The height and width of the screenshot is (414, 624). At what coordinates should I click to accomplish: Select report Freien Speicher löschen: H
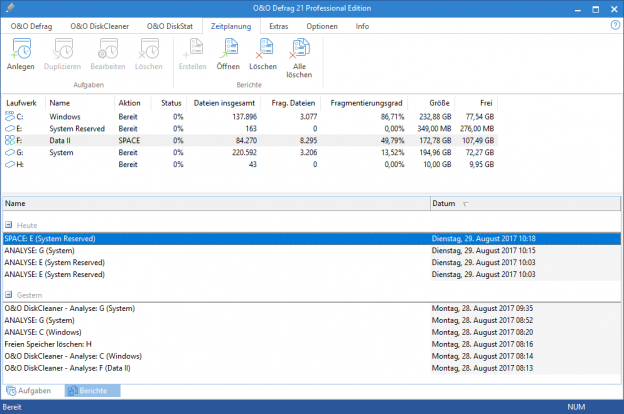pos(200,344)
